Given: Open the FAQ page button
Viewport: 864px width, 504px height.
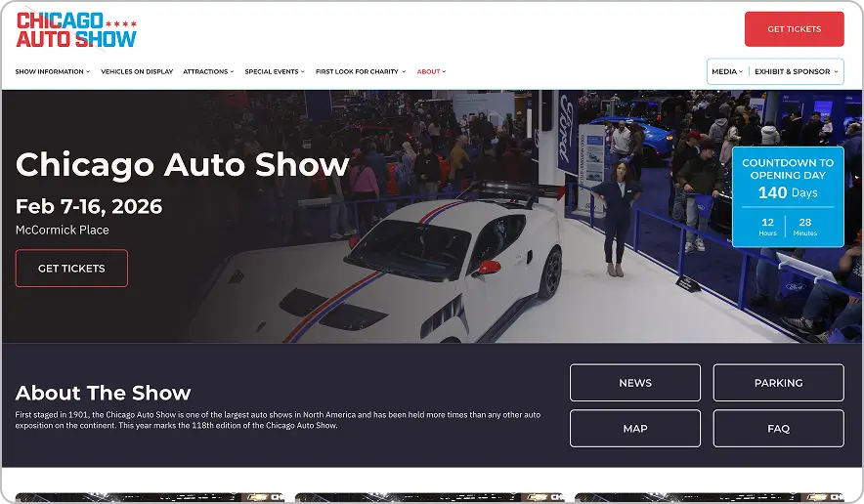Looking at the screenshot, I should [778, 428].
